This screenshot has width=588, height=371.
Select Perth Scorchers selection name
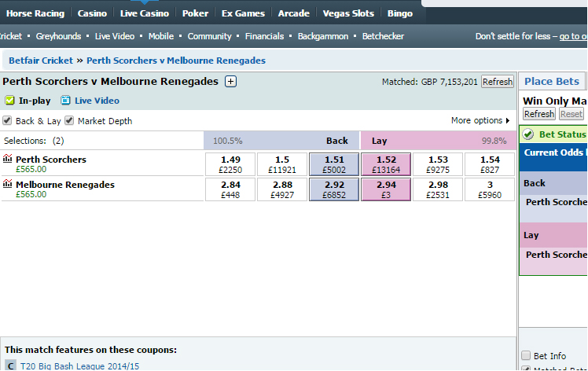click(51, 160)
